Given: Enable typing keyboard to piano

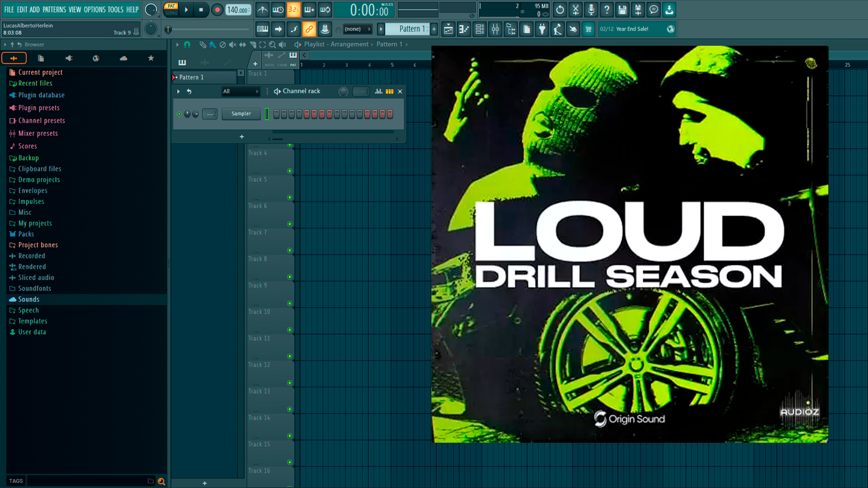Looking at the screenshot, I should point(262,29).
